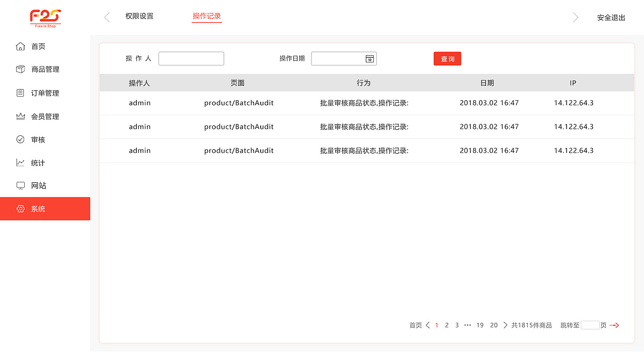
Task: Switch to the 权限设置 tab
Action: 139,16
